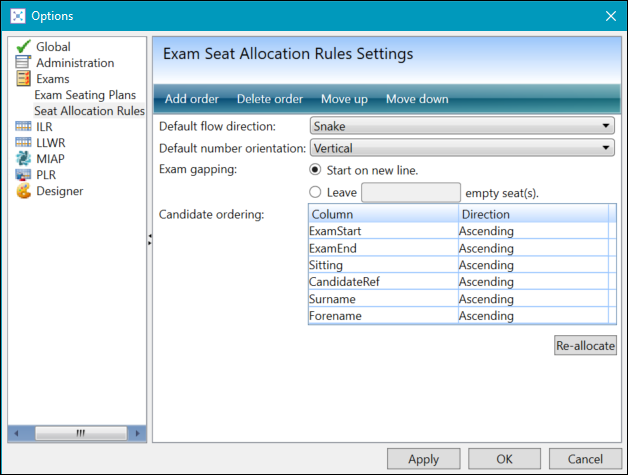The image size is (628, 475).
Task: Click the ILR table icon
Action: click(x=23, y=127)
